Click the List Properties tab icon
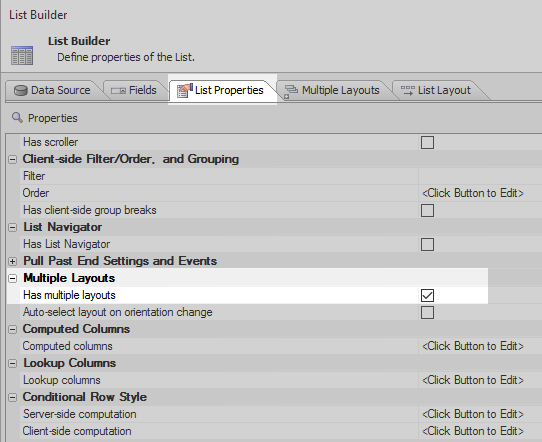The width and height of the screenshot is (542, 442). pos(184,91)
